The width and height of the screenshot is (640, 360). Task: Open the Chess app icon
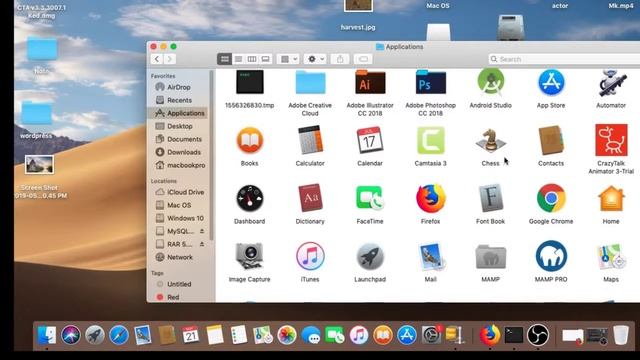tap(491, 140)
